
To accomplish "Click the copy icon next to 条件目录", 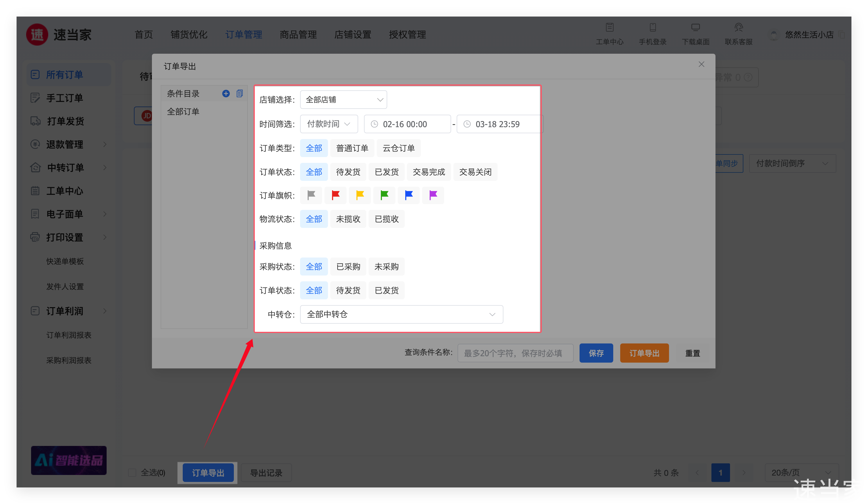I will coord(240,94).
